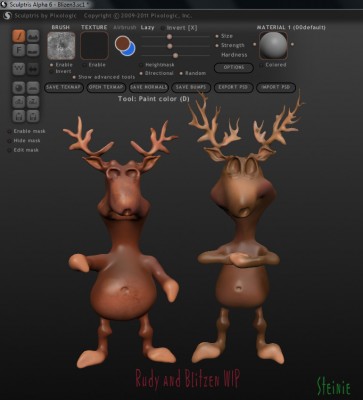
Task: Toggle Enable under the TEXTURE thumbnail
Action: point(94,65)
